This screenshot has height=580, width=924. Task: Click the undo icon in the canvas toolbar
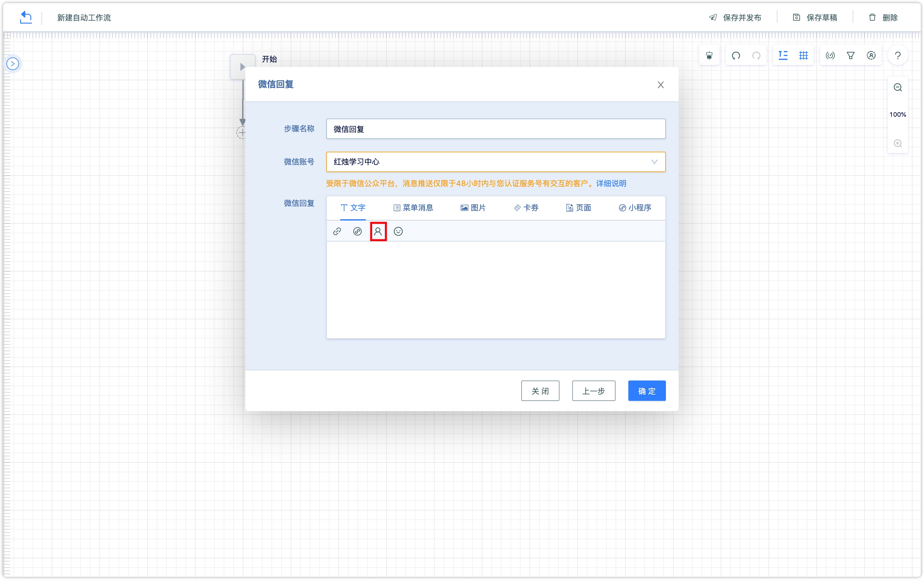point(736,56)
